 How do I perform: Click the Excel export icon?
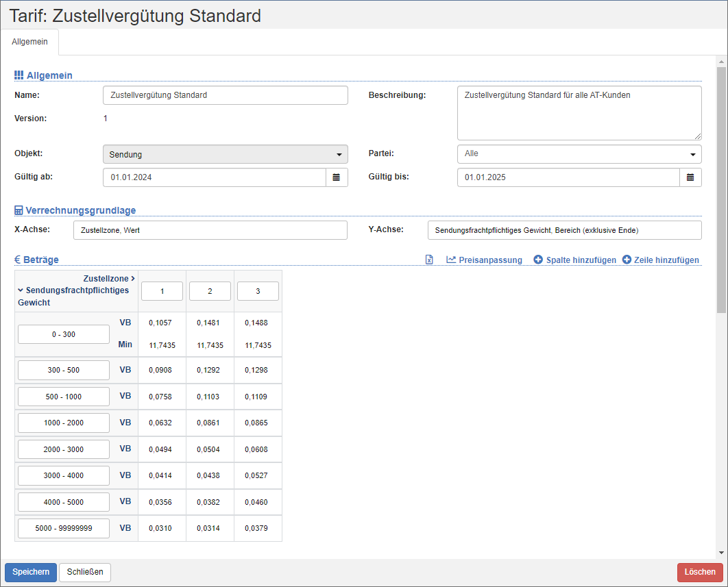[429, 260]
